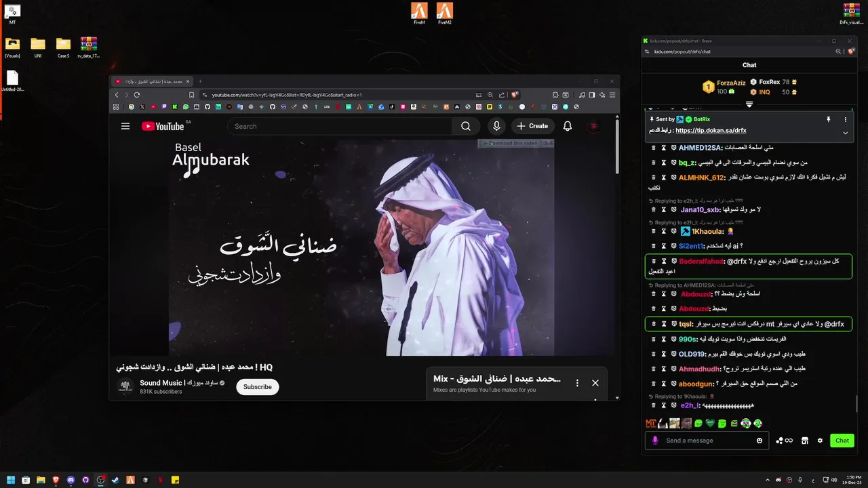Open Kick chat settings gear
Screen dimensions: 868x488
pyautogui.click(x=820, y=441)
